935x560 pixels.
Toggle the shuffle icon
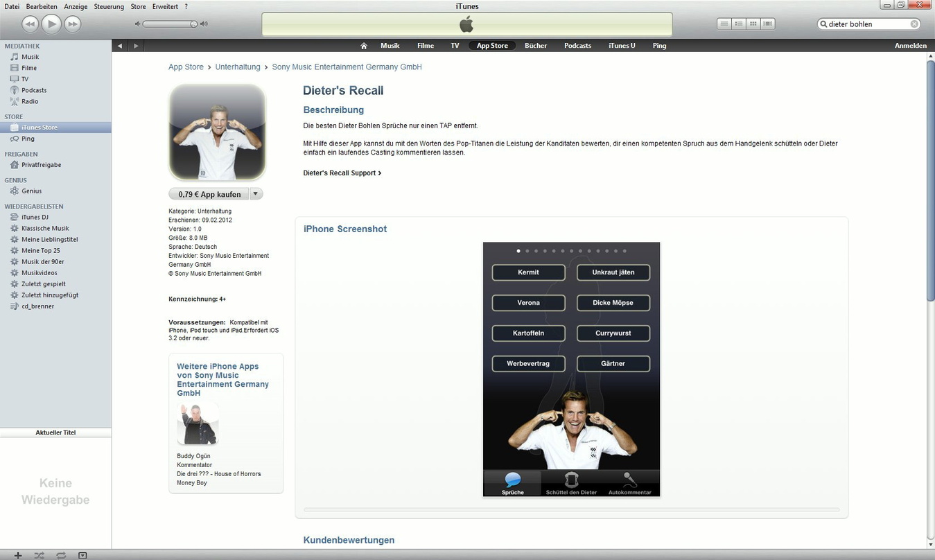tap(40, 555)
